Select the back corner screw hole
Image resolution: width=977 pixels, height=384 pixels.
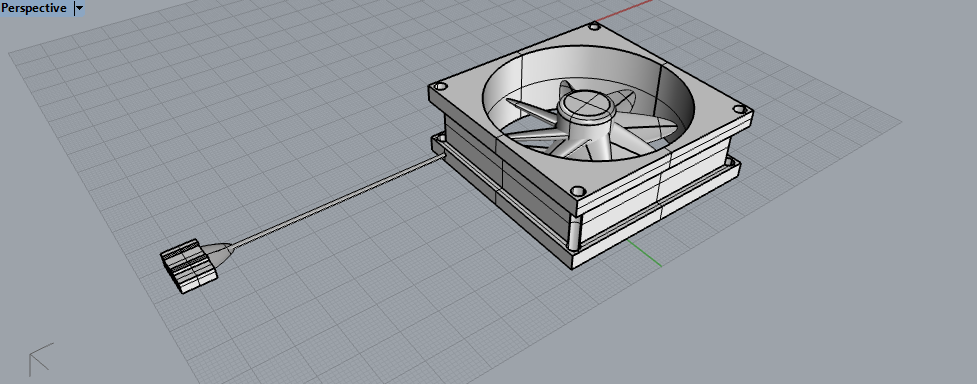594,26
